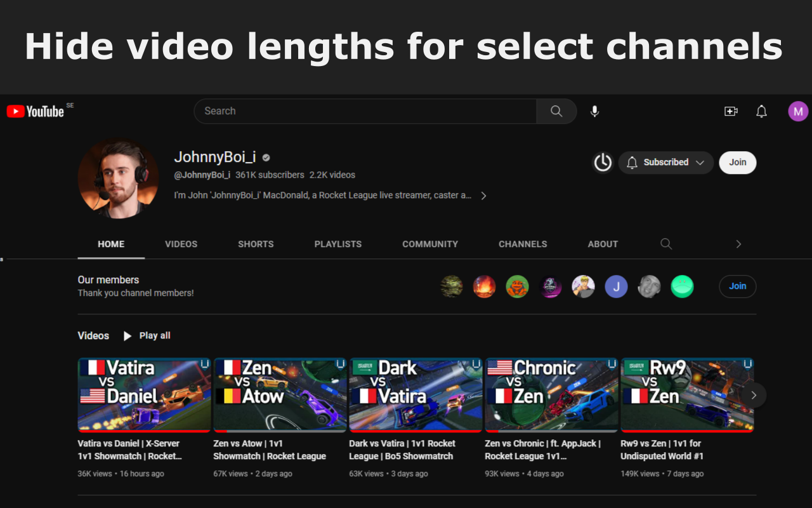Click the gray swirl member avatar
The height and width of the screenshot is (508, 812).
pyautogui.click(x=650, y=286)
